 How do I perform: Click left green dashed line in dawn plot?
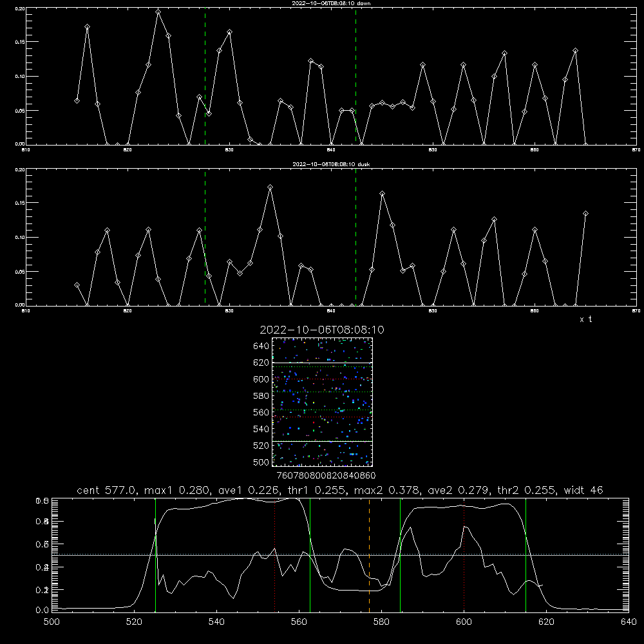coord(205,76)
